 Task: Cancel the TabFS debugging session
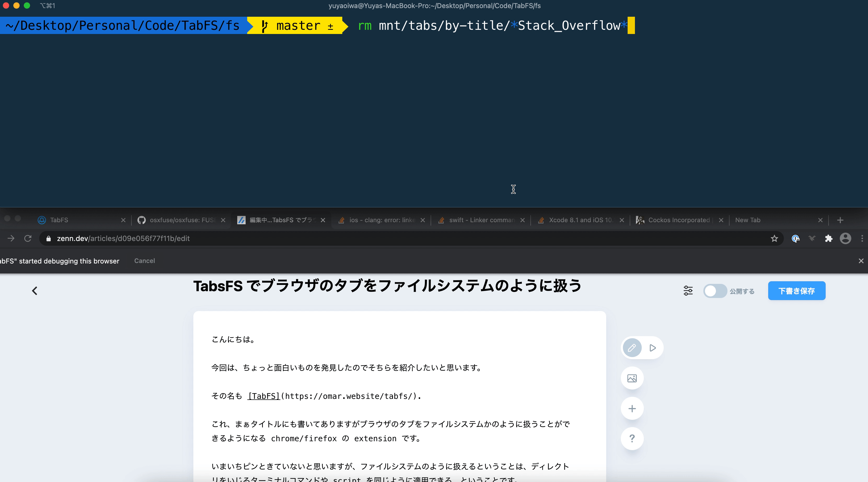[144, 261]
